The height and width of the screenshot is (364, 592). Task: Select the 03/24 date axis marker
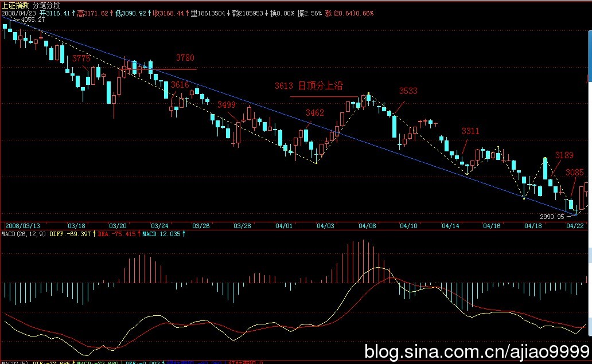click(x=159, y=226)
